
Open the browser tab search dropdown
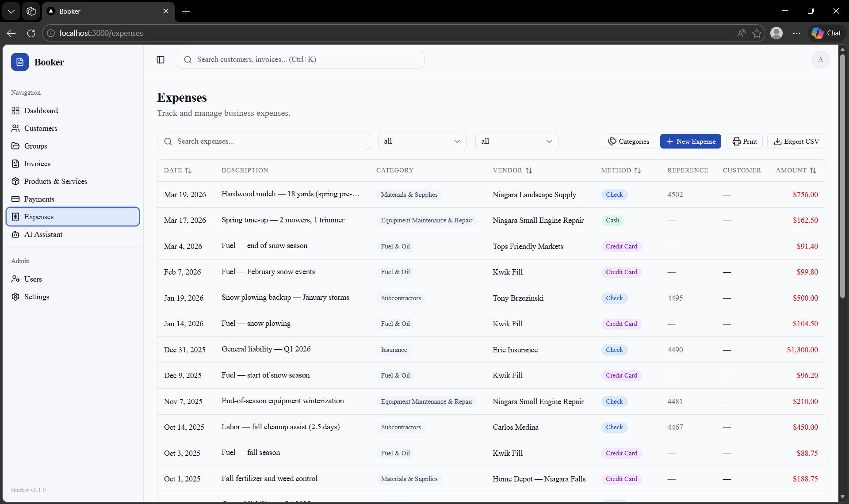coord(11,11)
